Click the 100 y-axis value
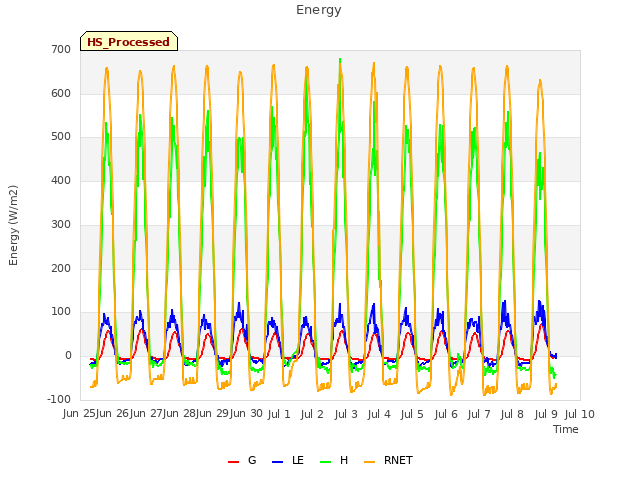640x480 pixels. 61,311
